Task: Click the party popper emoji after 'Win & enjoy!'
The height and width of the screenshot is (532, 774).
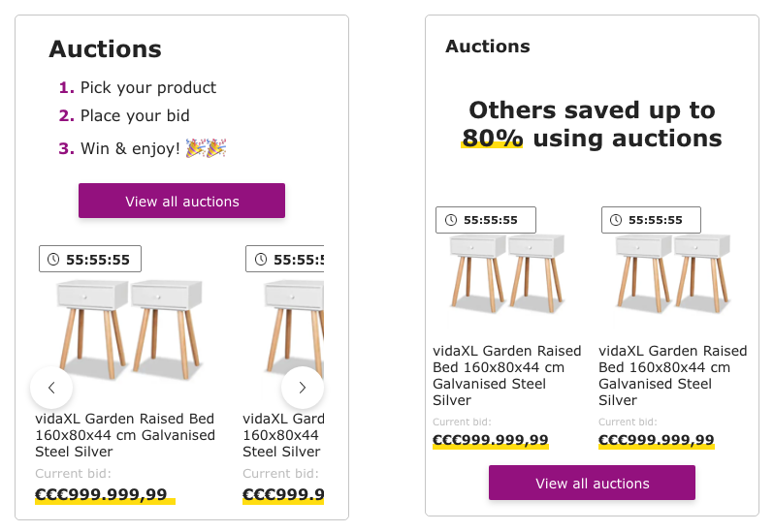Action: pos(206,148)
